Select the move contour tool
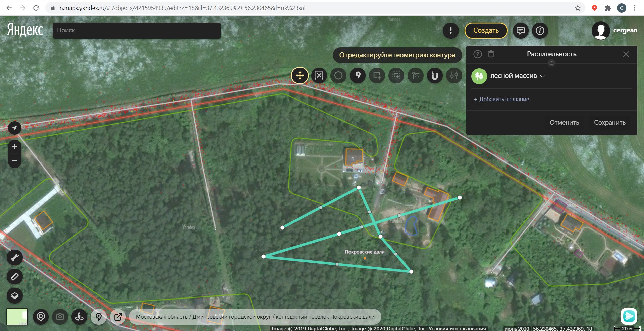This screenshot has height=331, width=644. [x=300, y=75]
